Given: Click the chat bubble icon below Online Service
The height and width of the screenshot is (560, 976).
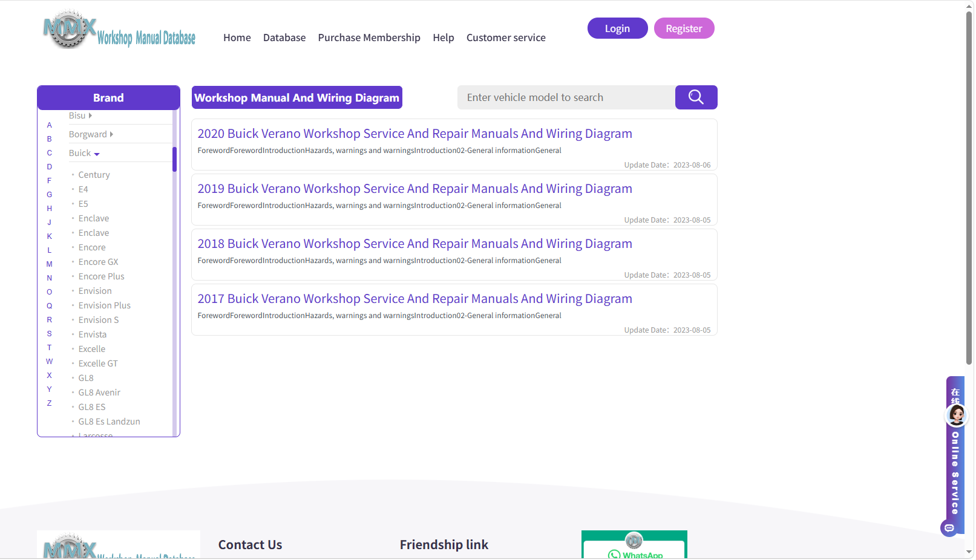Looking at the screenshot, I should pyautogui.click(x=949, y=528).
